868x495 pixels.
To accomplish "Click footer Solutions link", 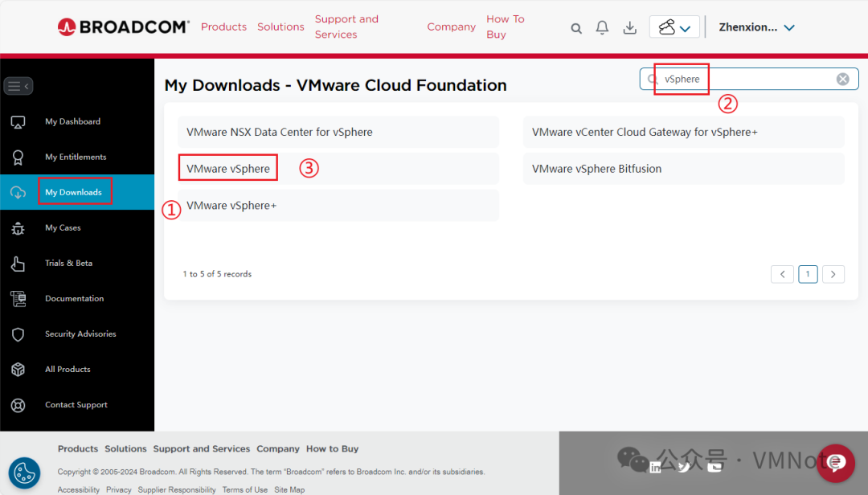I will [x=125, y=448].
